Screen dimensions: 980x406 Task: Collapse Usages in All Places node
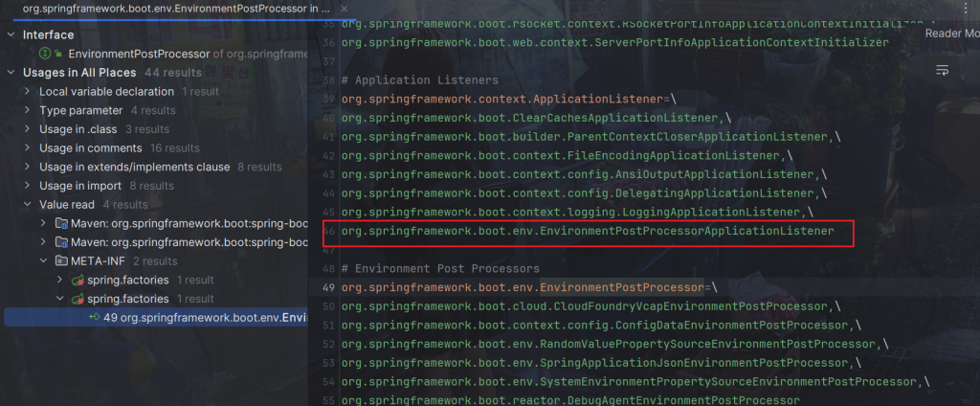(x=11, y=73)
